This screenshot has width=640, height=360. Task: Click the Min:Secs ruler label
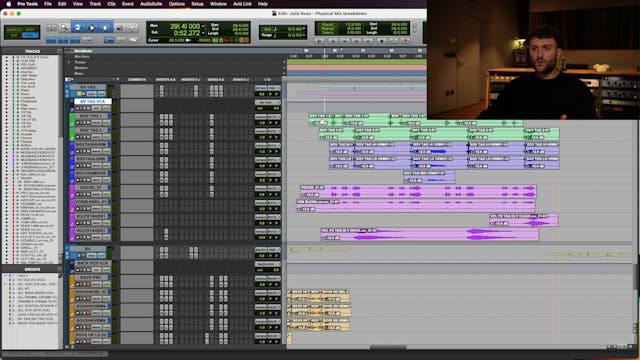pyautogui.click(x=82, y=57)
